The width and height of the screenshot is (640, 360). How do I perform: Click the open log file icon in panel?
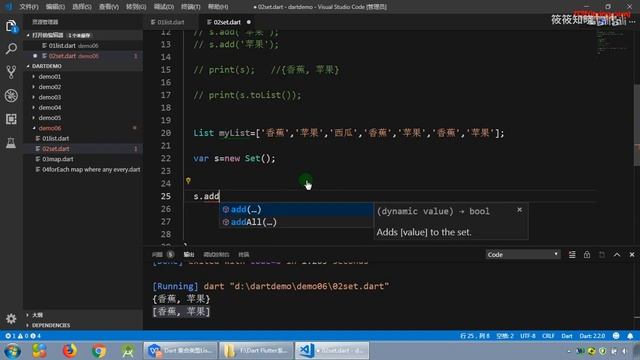[x=602, y=254]
